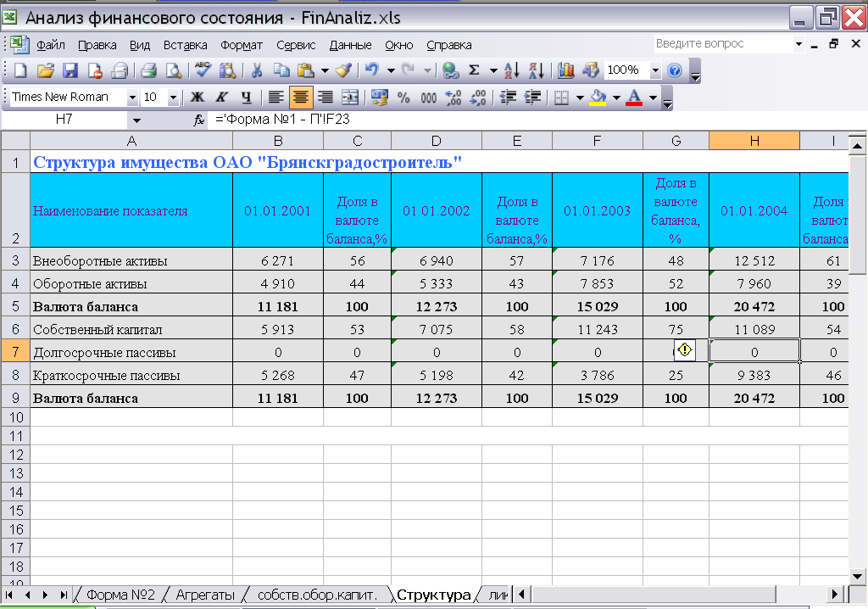The height and width of the screenshot is (609, 868).
Task: Apply percent style format
Action: [x=403, y=98]
